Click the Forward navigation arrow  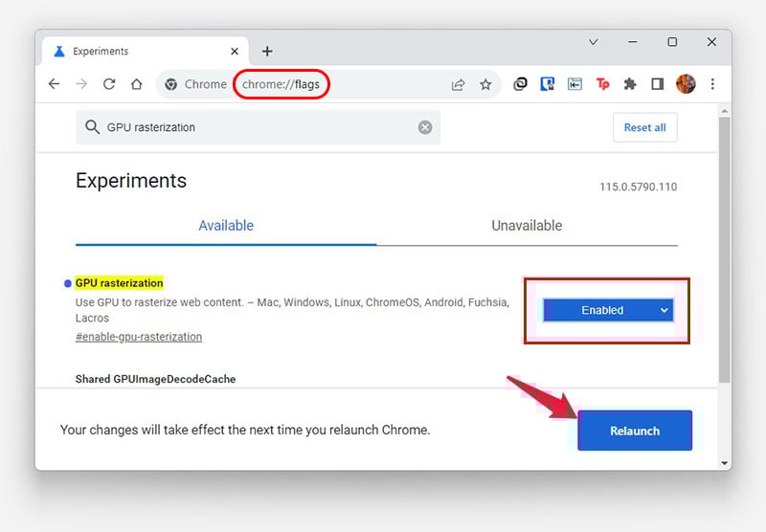pyautogui.click(x=81, y=84)
